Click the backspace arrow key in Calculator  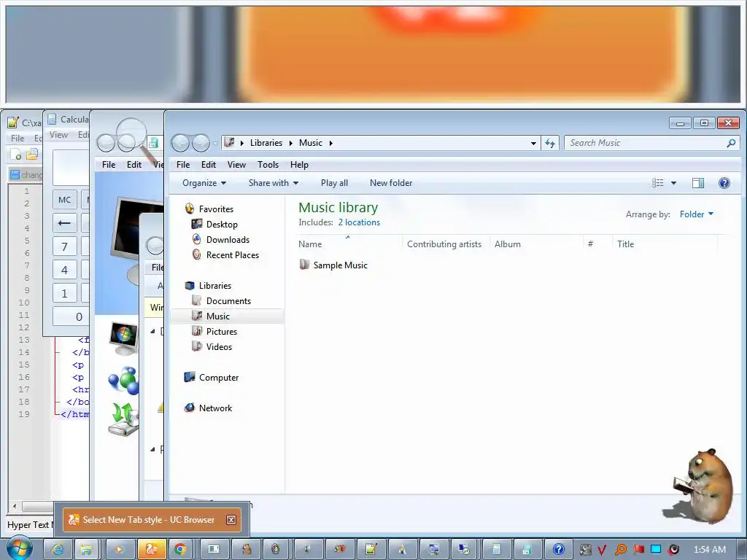tap(64, 223)
